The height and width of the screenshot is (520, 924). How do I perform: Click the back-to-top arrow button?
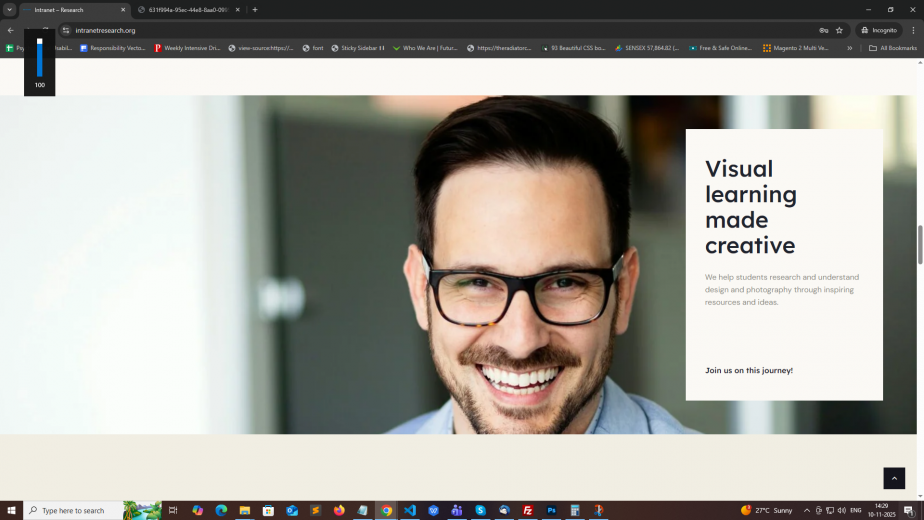click(x=893, y=478)
